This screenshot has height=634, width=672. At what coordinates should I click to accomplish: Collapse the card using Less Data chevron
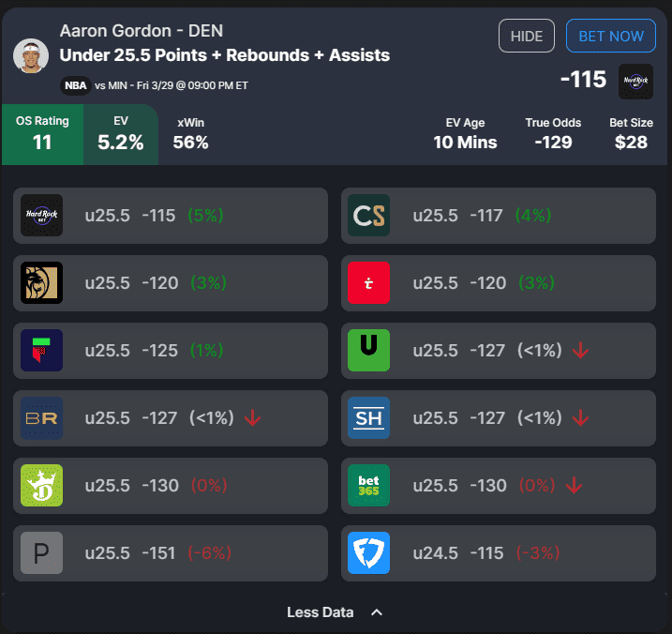tap(376, 612)
